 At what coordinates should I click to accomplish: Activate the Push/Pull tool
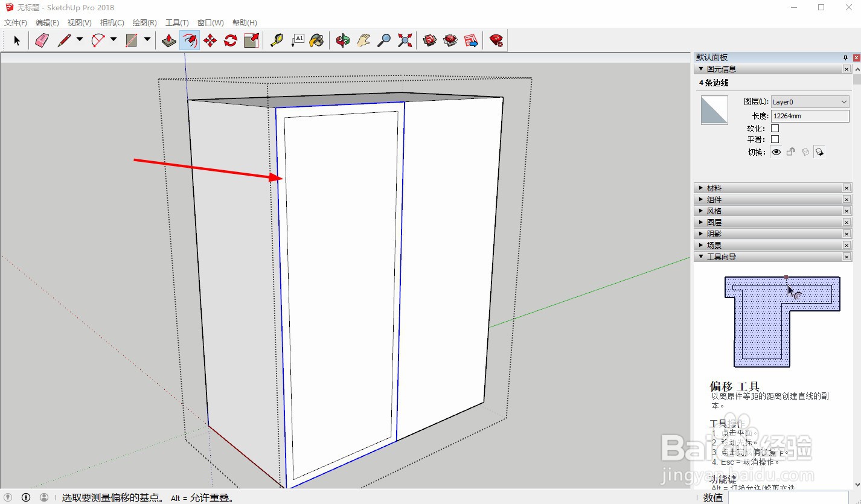(x=169, y=40)
